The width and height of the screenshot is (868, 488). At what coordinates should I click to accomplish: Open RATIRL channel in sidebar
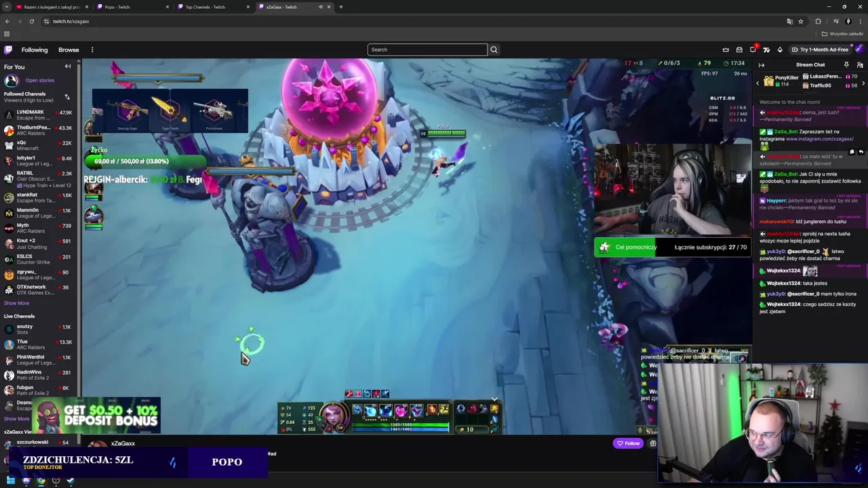click(38, 179)
